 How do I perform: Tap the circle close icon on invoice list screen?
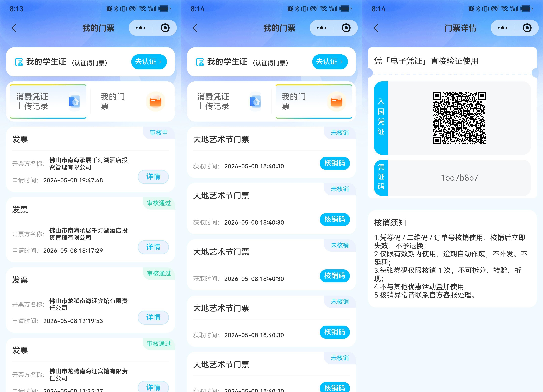[x=165, y=28]
